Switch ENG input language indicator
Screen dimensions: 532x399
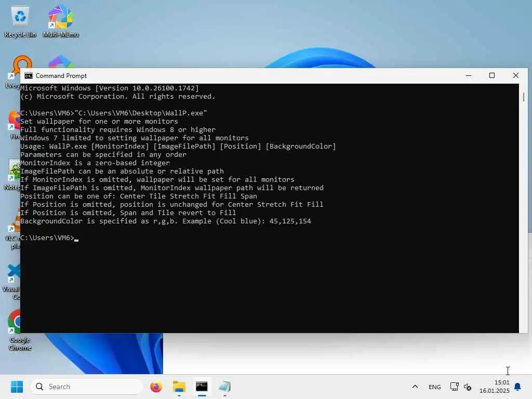click(435, 387)
